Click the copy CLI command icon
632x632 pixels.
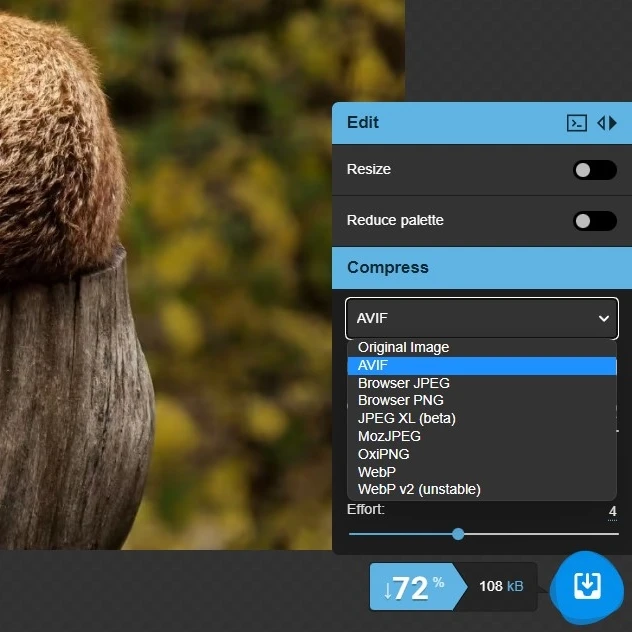click(577, 123)
